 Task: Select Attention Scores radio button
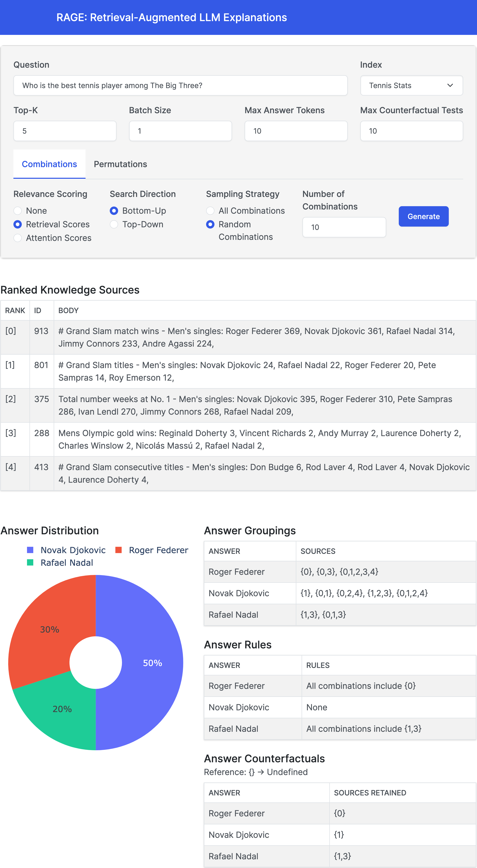click(18, 238)
